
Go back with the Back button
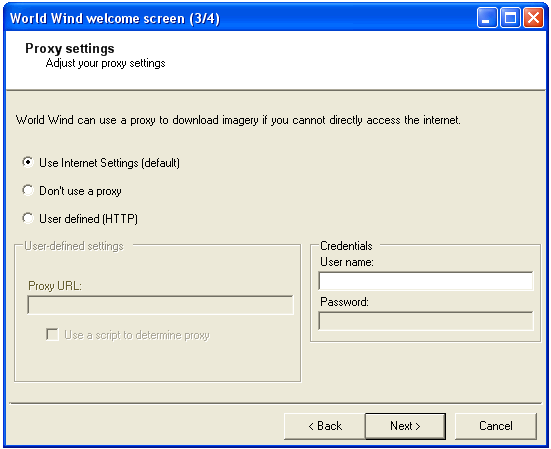[x=325, y=426]
